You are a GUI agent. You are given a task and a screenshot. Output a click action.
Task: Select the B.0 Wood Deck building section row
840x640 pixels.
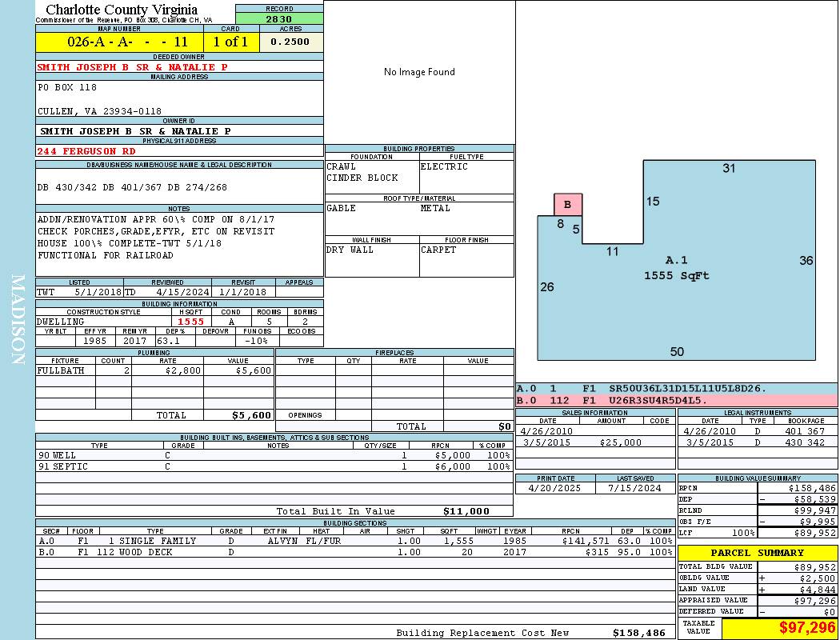(354, 552)
